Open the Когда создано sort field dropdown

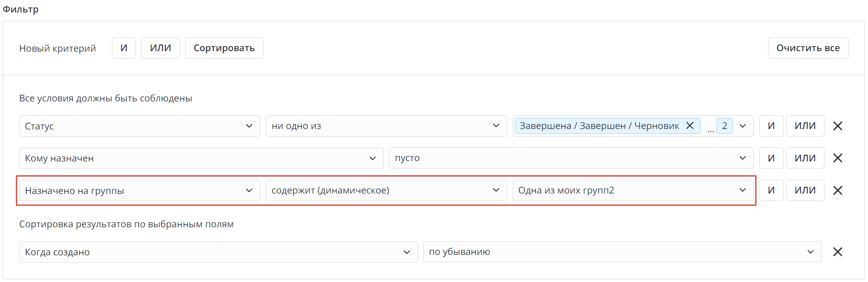(x=218, y=252)
